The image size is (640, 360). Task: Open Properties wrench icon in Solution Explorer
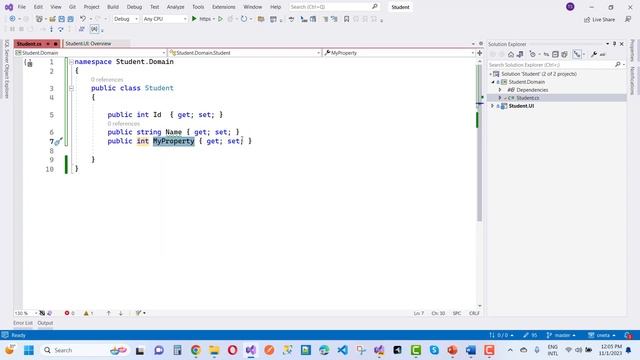point(593,54)
